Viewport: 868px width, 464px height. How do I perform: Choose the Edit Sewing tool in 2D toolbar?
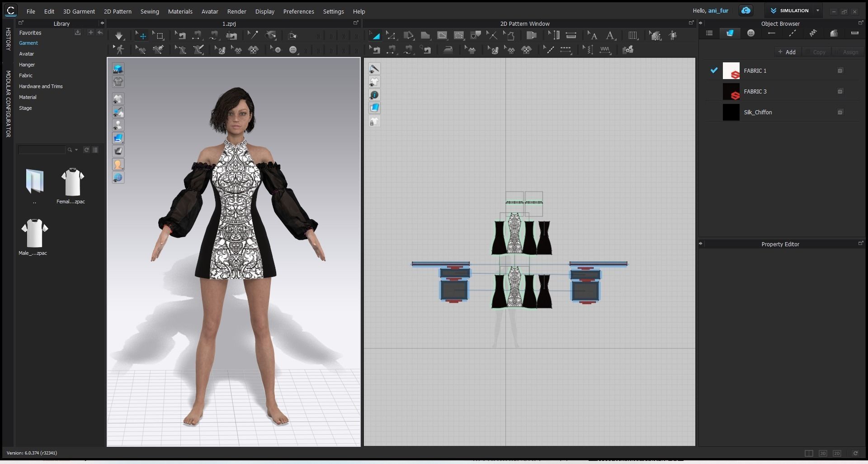[x=375, y=50]
